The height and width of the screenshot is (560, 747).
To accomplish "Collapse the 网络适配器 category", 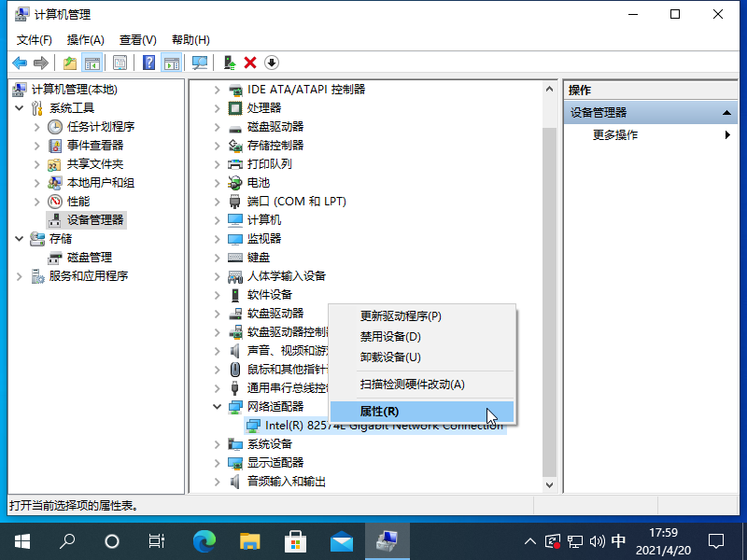I will coord(218,407).
